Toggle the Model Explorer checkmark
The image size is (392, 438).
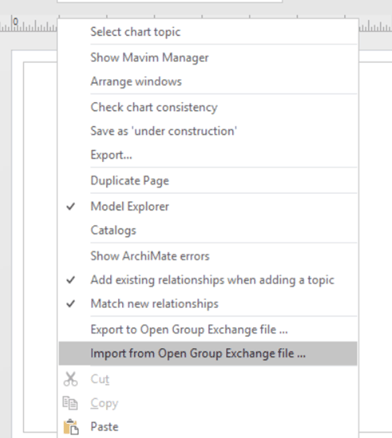click(x=70, y=207)
